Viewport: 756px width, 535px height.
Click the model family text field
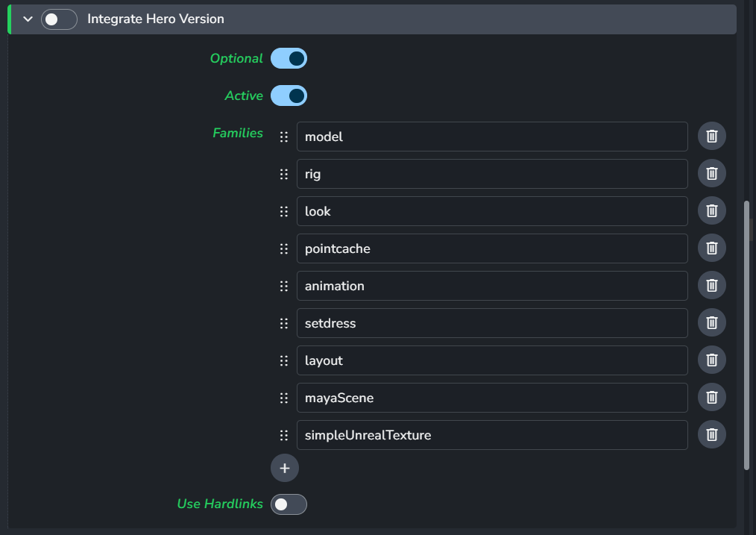[491, 137]
